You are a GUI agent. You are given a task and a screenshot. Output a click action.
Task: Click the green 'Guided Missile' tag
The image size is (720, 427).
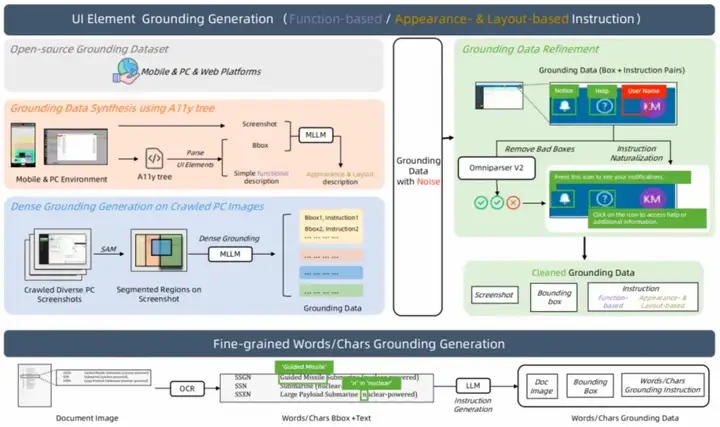pyautogui.click(x=304, y=366)
